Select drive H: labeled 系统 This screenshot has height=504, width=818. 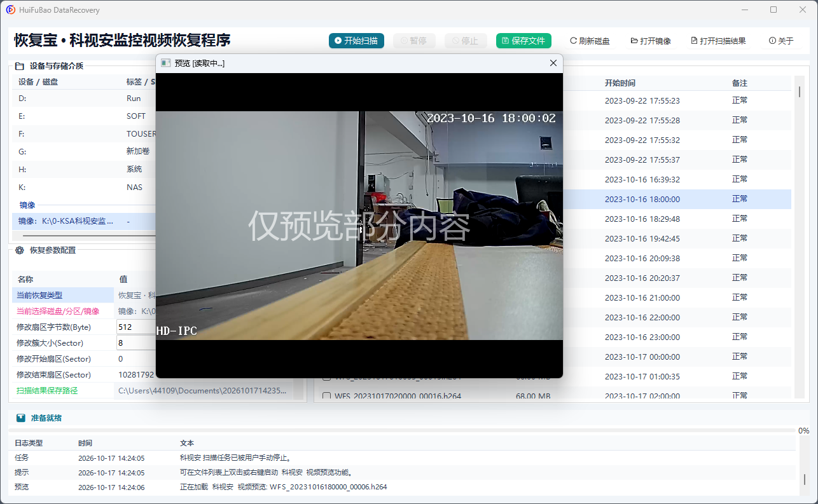pyautogui.click(x=84, y=170)
